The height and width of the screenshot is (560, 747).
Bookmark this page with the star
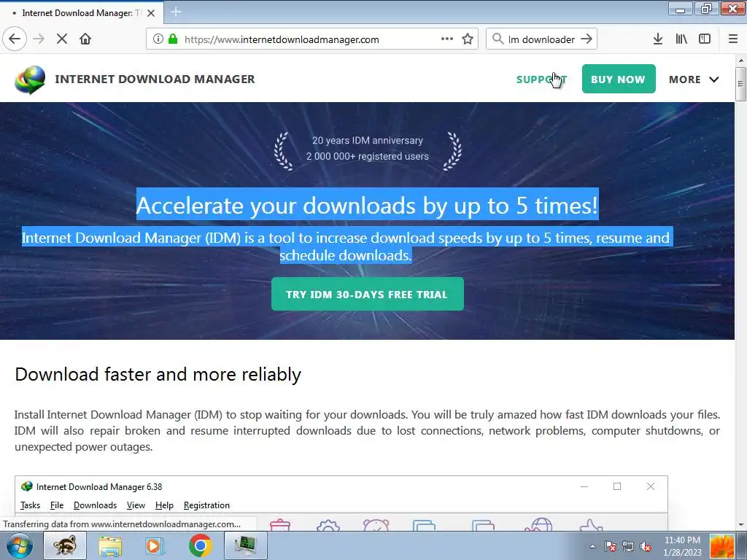coord(468,39)
